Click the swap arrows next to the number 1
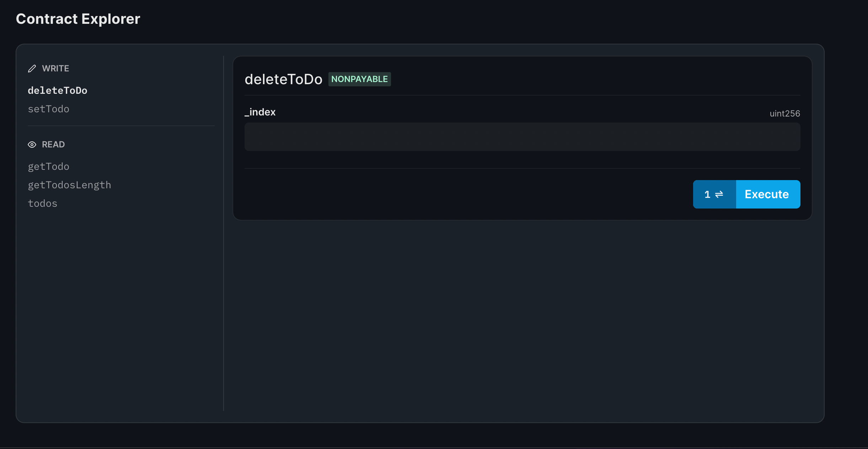868x449 pixels. (x=719, y=194)
